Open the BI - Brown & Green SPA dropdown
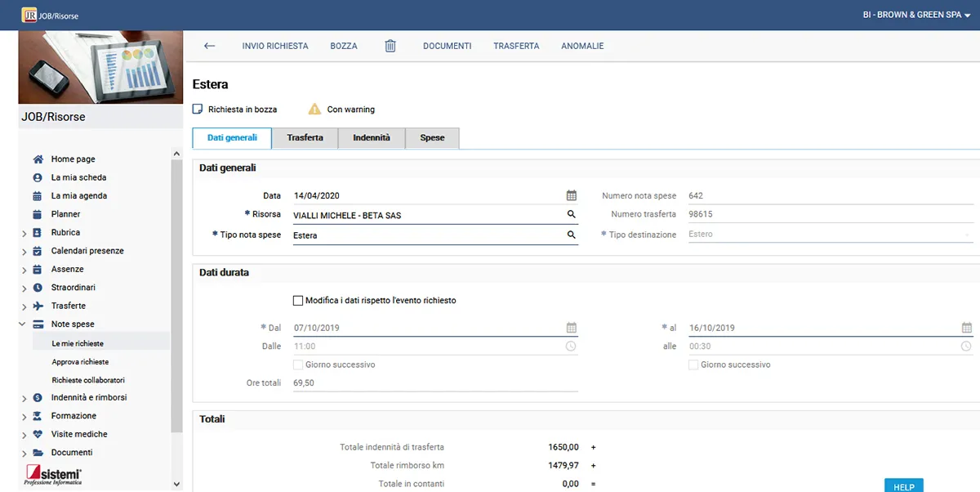 coord(916,15)
